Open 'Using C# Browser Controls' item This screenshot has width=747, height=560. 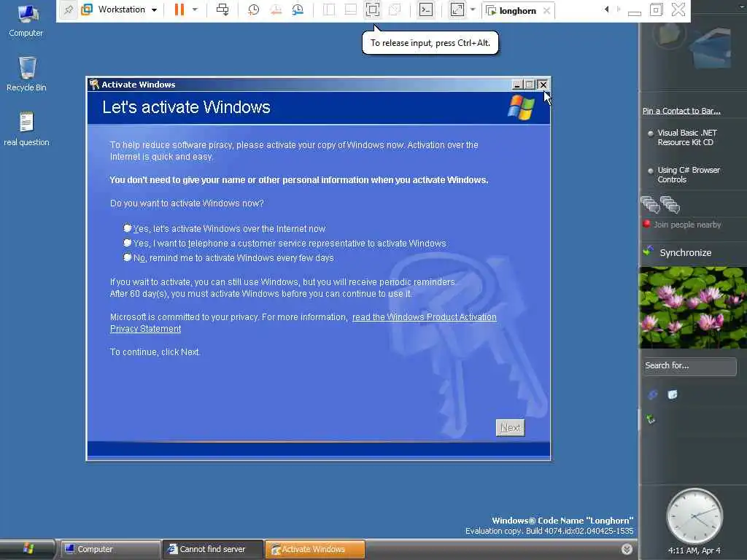point(689,175)
